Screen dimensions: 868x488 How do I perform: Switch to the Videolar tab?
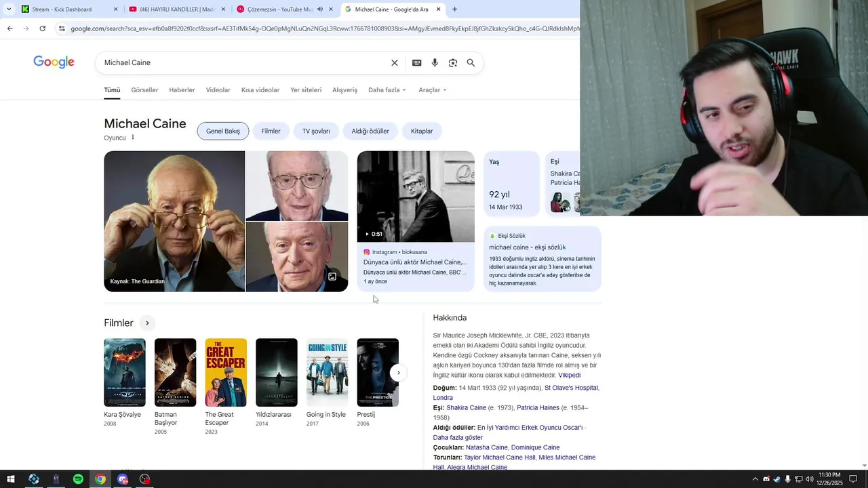tap(218, 90)
